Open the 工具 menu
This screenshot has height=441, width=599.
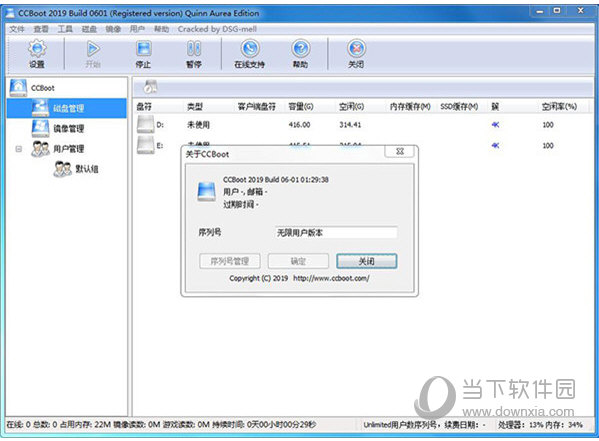[x=65, y=29]
